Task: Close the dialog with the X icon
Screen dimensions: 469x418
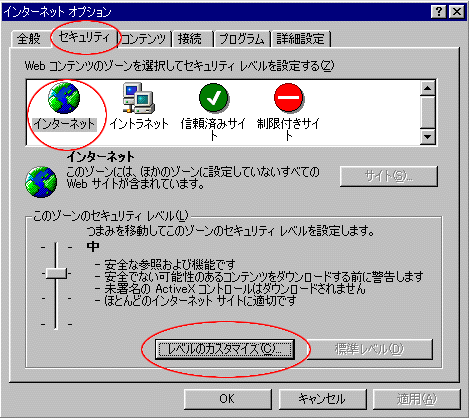Action: (x=457, y=12)
